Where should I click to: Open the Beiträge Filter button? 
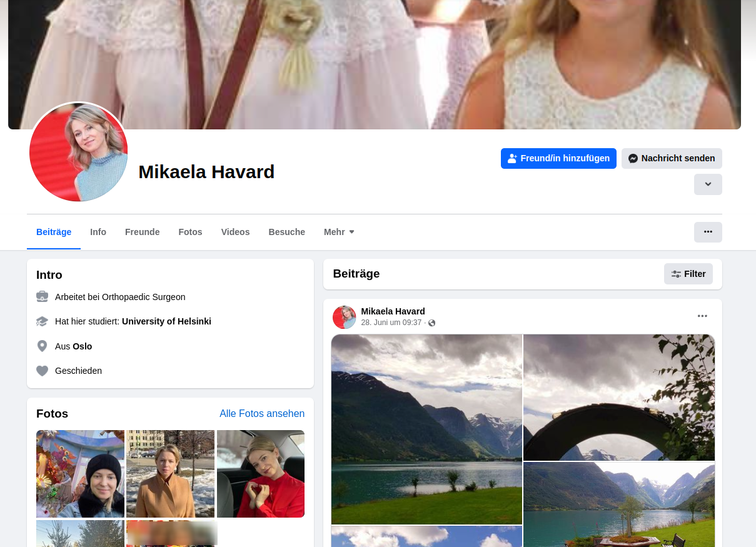pyautogui.click(x=688, y=274)
